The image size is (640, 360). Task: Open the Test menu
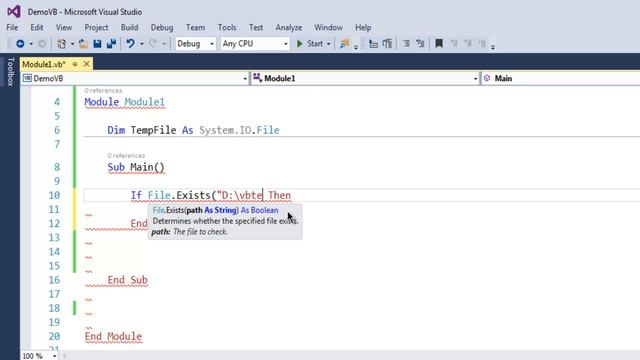256,27
